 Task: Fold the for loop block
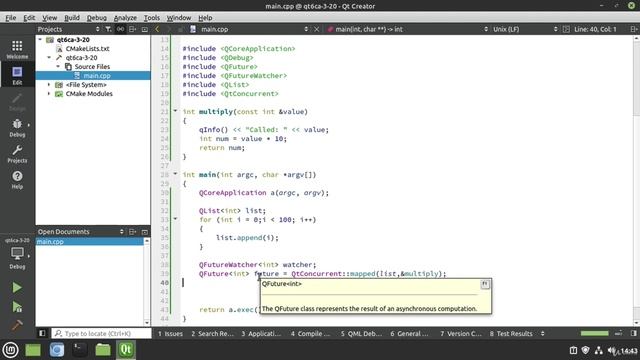pos(175,219)
